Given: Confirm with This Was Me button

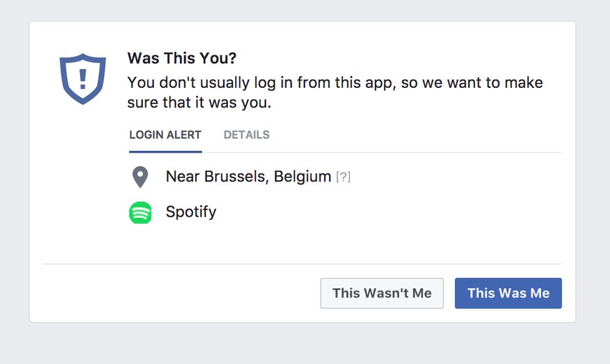Looking at the screenshot, I should (x=508, y=293).
